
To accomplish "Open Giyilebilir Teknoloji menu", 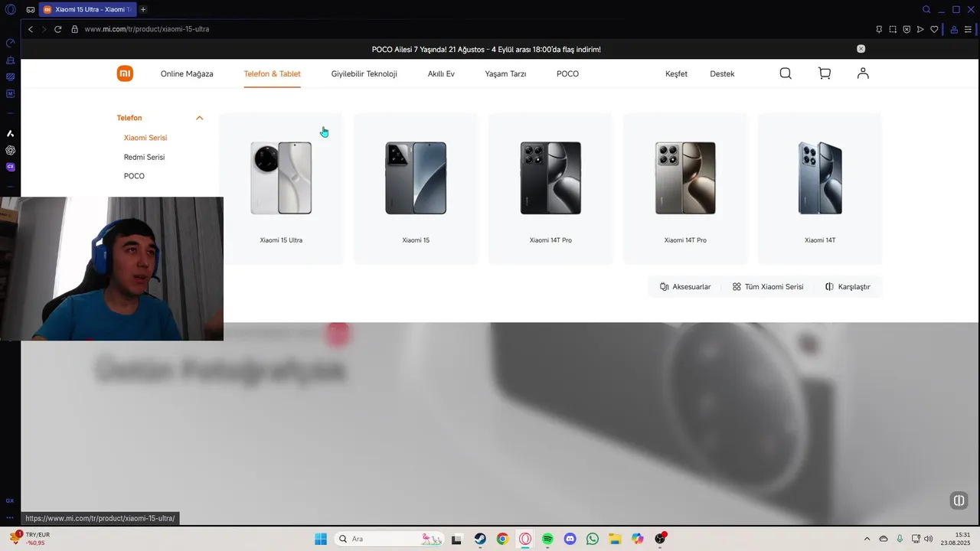I will [364, 74].
